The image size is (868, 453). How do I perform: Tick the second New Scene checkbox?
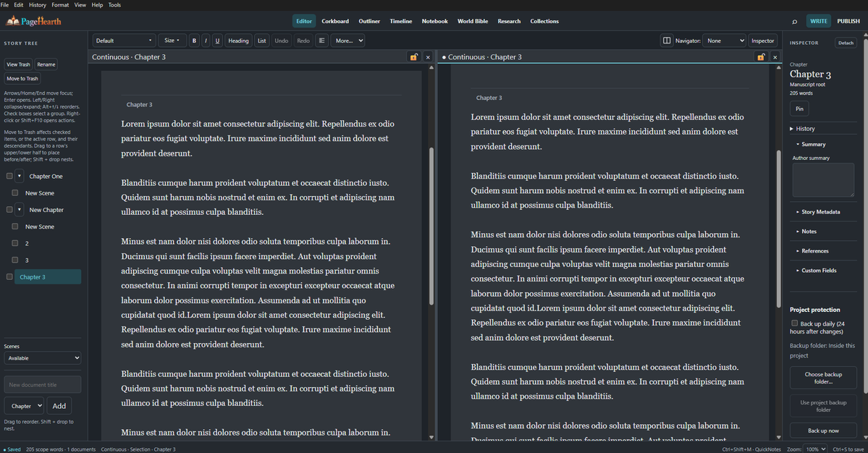pyautogui.click(x=15, y=226)
